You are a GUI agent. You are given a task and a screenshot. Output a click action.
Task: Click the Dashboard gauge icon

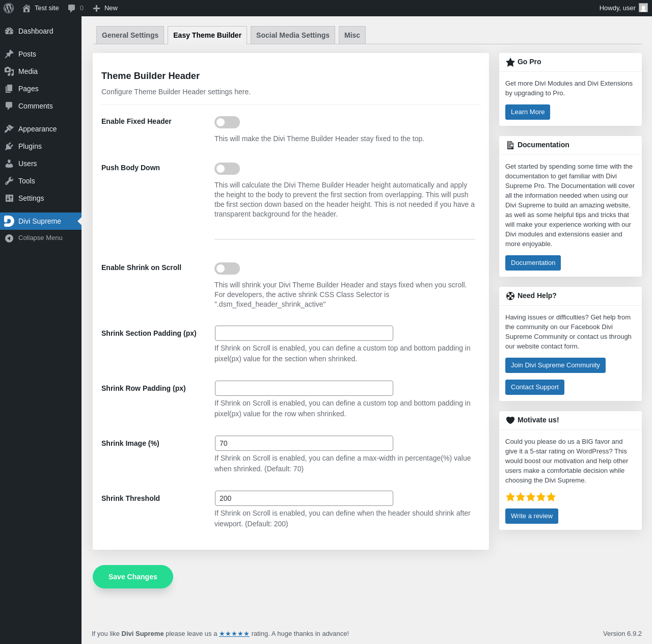9,31
